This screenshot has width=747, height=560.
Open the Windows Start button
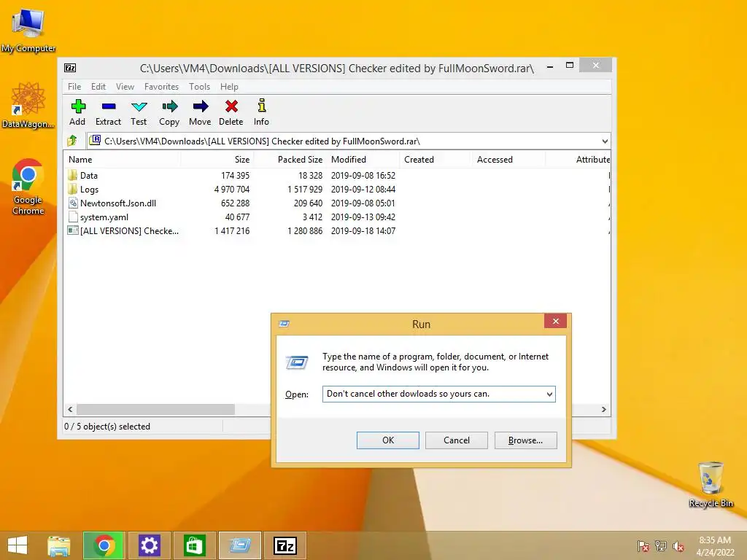18,545
